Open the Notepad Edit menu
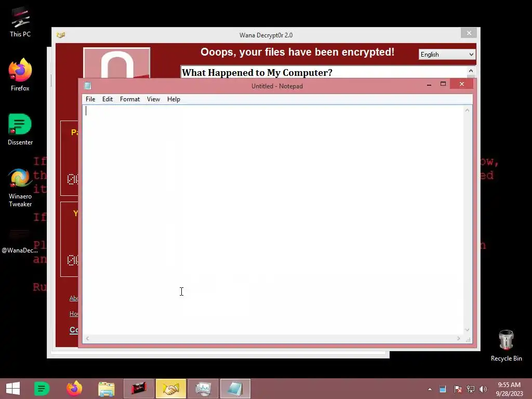The image size is (532, 399). coord(108,99)
